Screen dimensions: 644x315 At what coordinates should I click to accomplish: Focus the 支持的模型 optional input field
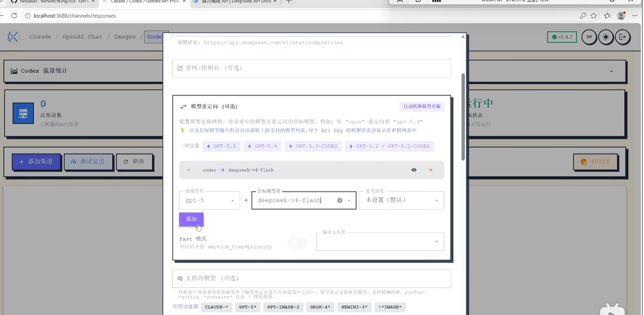[x=311, y=279]
